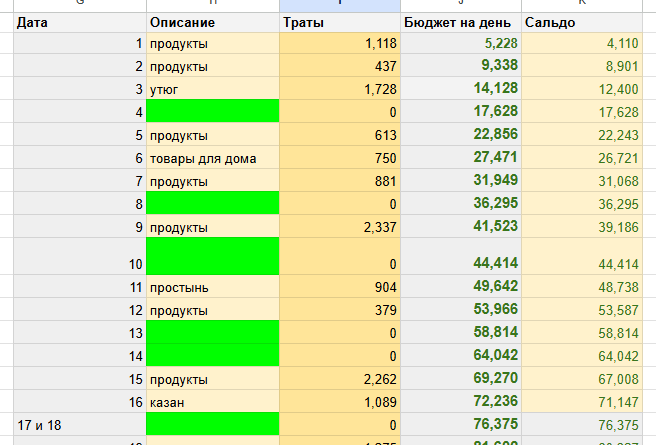The height and width of the screenshot is (445, 656).
Task: Select the 'утюг' description cell
Action: pos(213,89)
